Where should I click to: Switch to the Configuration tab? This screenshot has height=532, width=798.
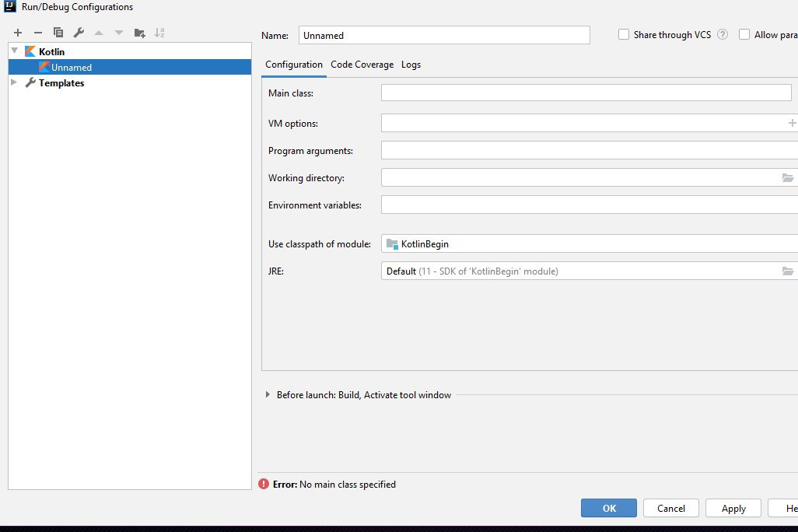tap(294, 65)
